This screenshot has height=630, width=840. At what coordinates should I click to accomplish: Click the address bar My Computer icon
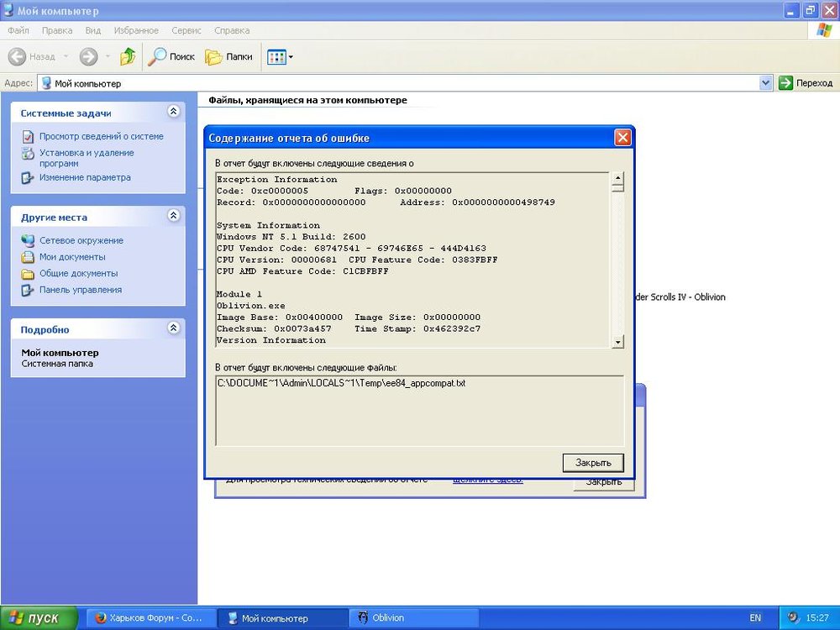[46, 83]
